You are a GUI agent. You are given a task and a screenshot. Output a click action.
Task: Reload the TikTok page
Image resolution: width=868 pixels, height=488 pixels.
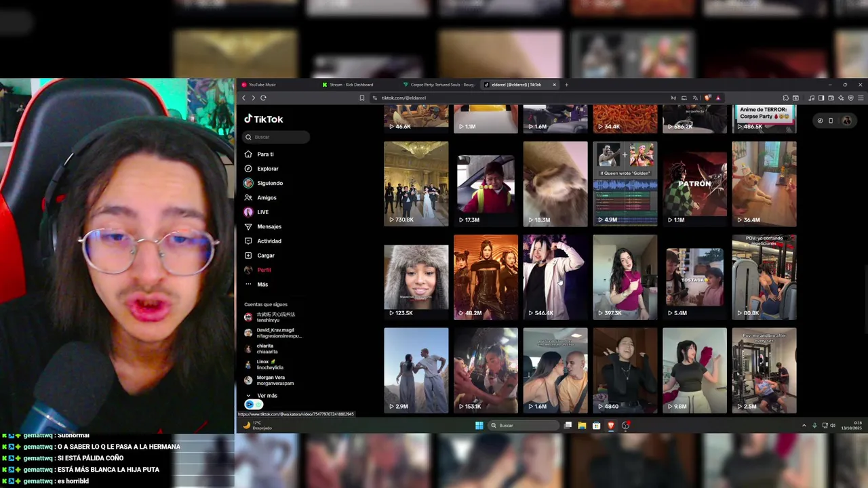[263, 98]
